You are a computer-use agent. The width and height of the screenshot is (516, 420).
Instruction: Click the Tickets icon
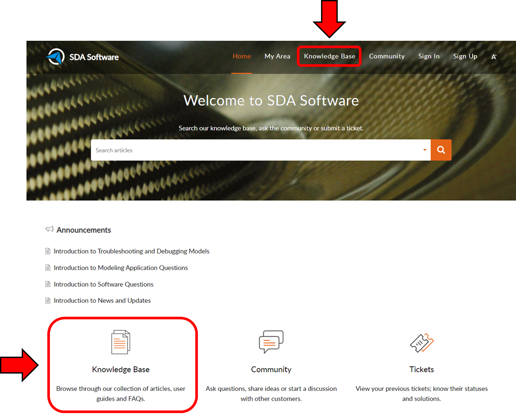click(422, 342)
